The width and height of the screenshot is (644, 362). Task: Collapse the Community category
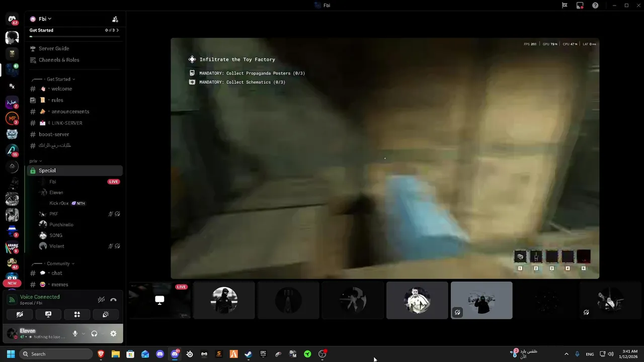[60, 263]
